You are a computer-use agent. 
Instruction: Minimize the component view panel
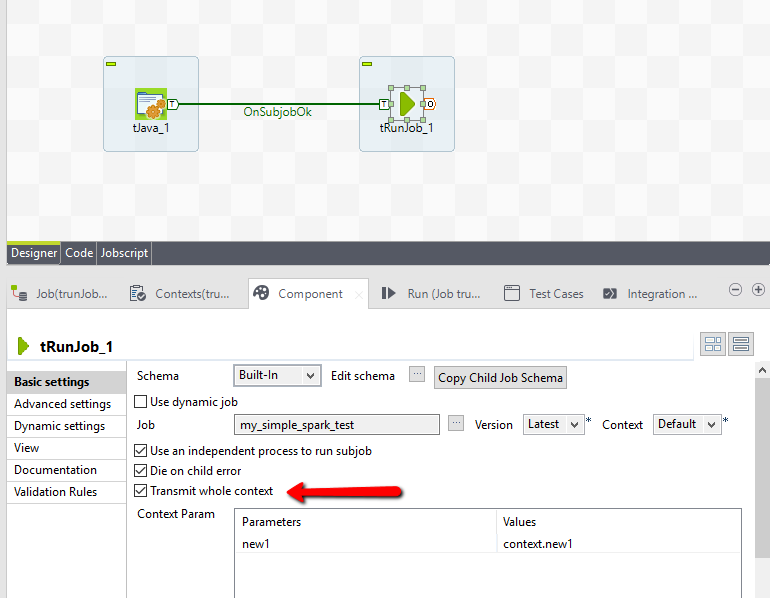point(735,290)
